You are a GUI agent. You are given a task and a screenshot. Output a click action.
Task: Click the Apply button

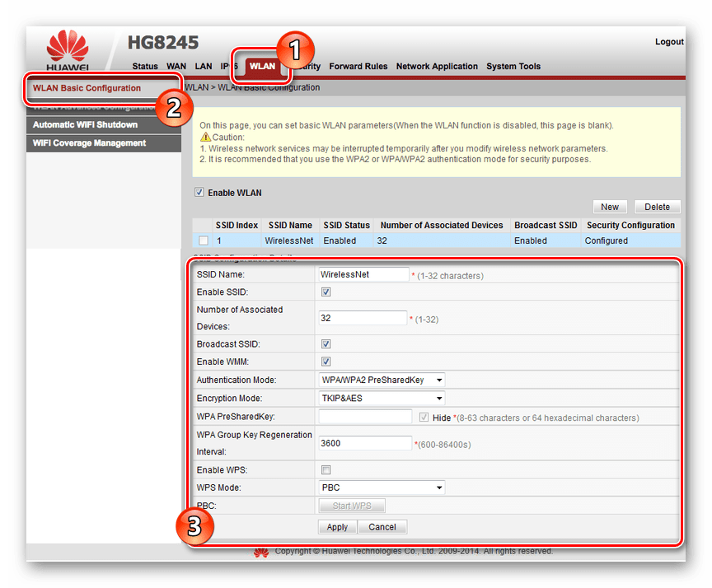337,527
